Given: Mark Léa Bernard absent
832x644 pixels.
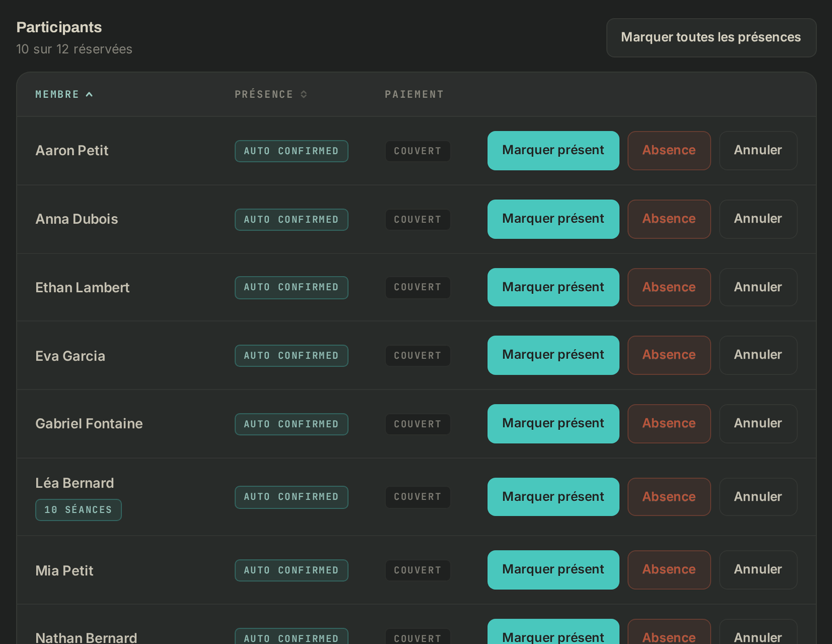Looking at the screenshot, I should pos(669,497).
